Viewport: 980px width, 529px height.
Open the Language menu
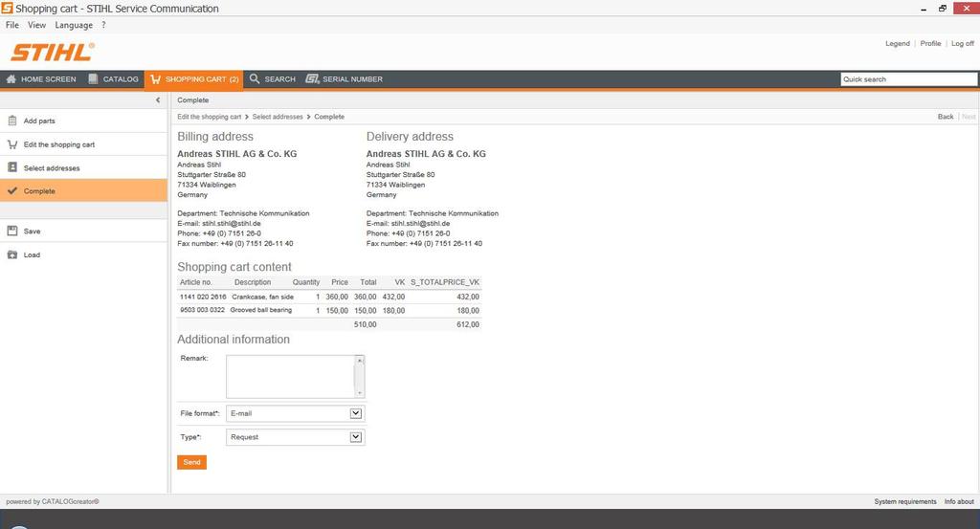click(74, 25)
